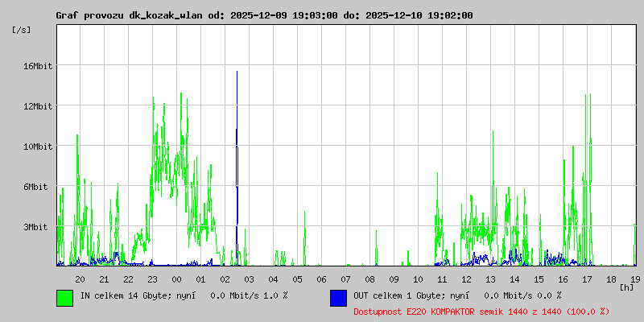Image resolution: width=644 pixels, height=322 pixels.
Task: Click hour label 23 on x-axis
Action: tap(152, 279)
